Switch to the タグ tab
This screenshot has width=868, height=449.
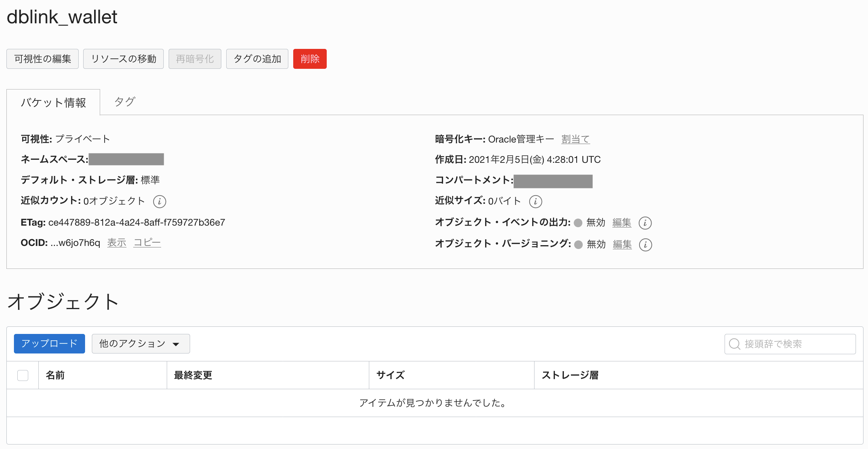pos(124,101)
